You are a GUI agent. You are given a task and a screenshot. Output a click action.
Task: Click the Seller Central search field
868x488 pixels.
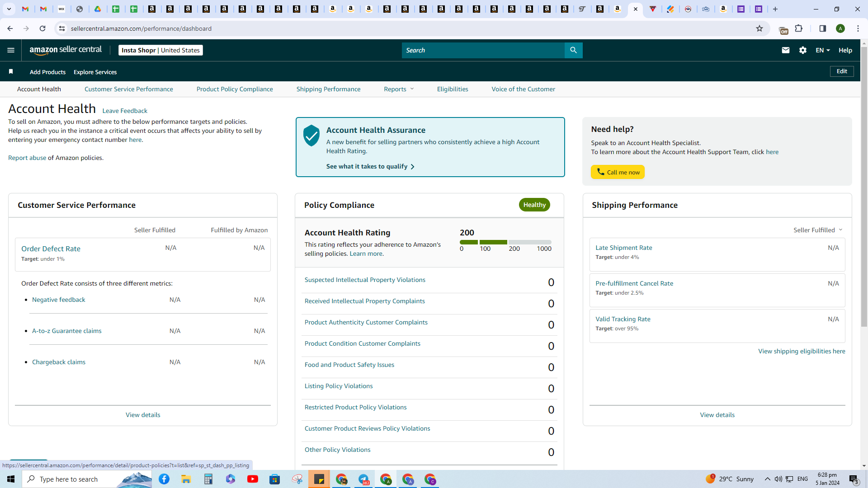click(483, 50)
